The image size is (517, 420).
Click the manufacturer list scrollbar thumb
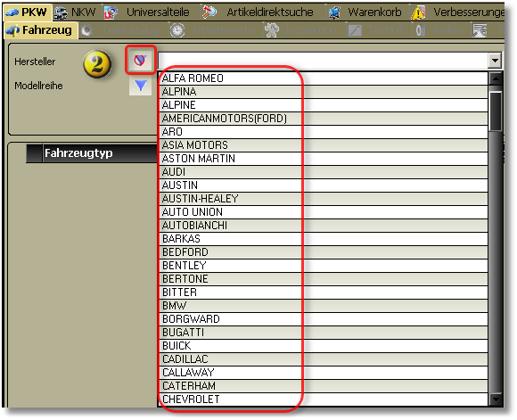click(496, 111)
